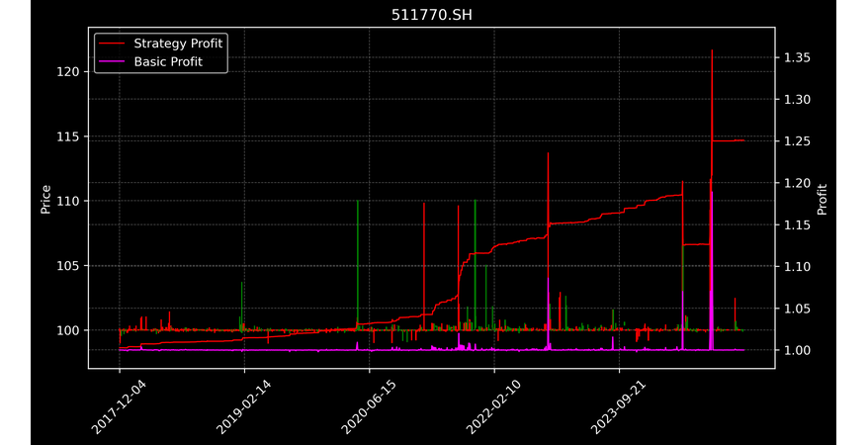Click the Profit axis label
The image size is (868, 445).
[x=823, y=199]
